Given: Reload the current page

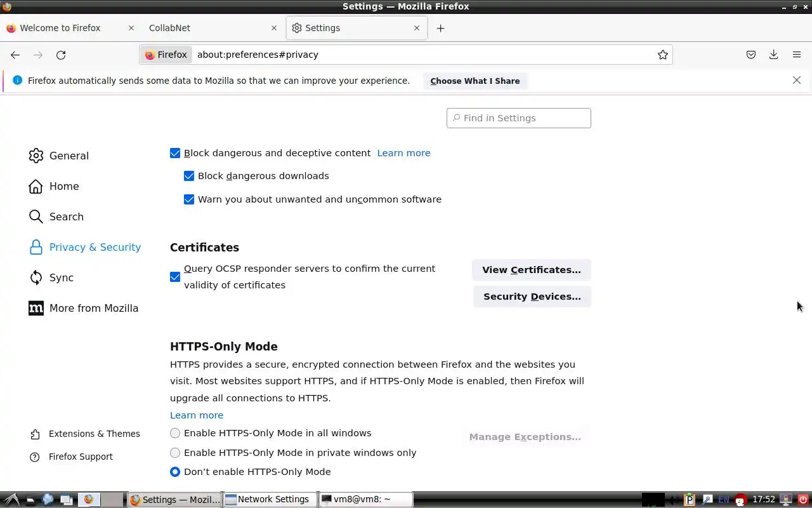Looking at the screenshot, I should (61, 55).
